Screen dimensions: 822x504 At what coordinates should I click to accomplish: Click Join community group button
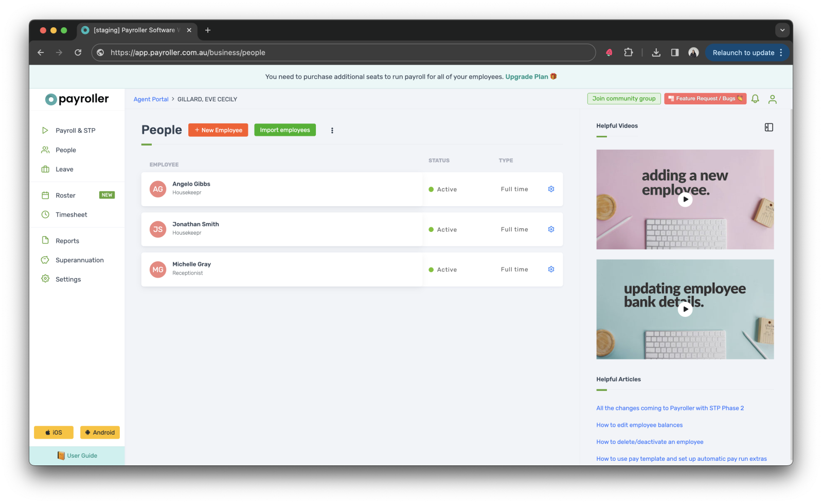click(624, 99)
